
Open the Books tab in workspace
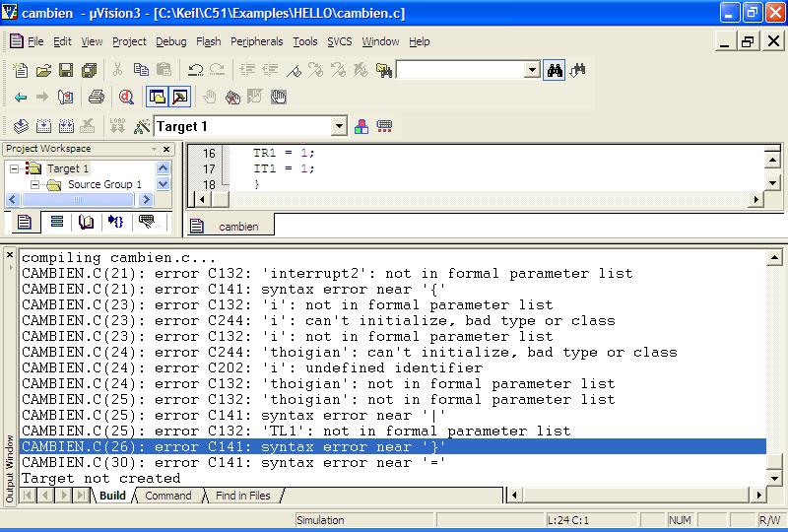click(86, 222)
